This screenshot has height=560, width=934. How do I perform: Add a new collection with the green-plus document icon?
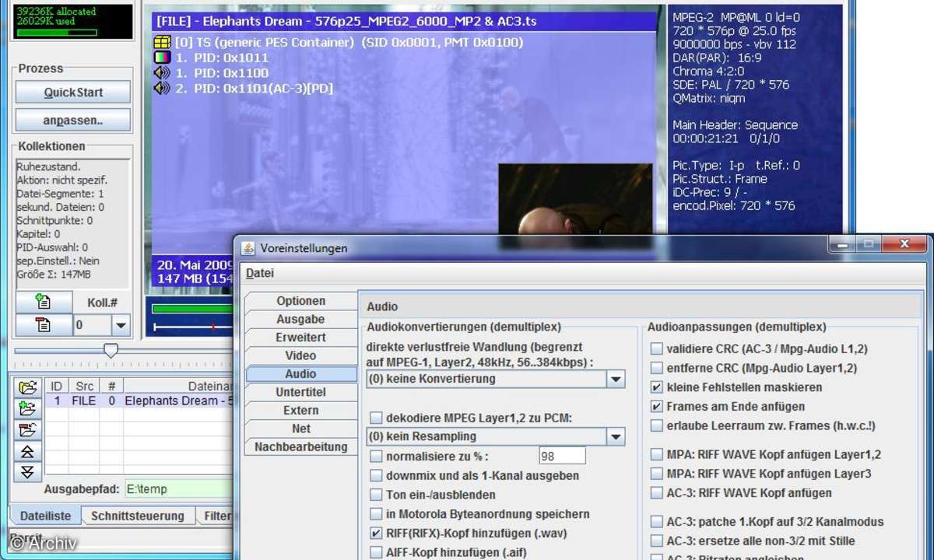tap(44, 303)
